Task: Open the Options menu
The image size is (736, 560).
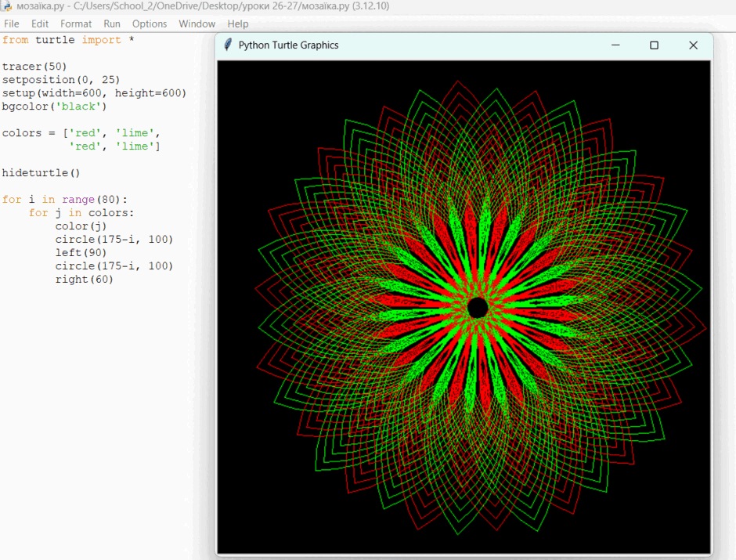Action: point(150,24)
